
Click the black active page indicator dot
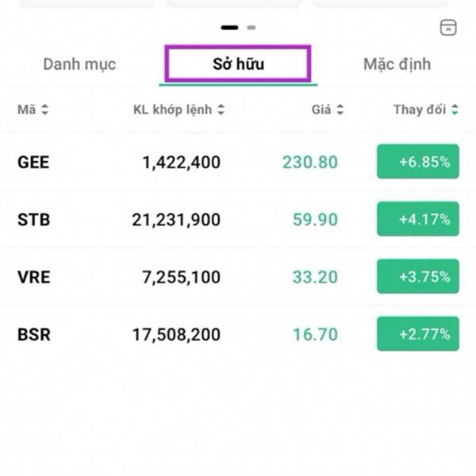230,28
